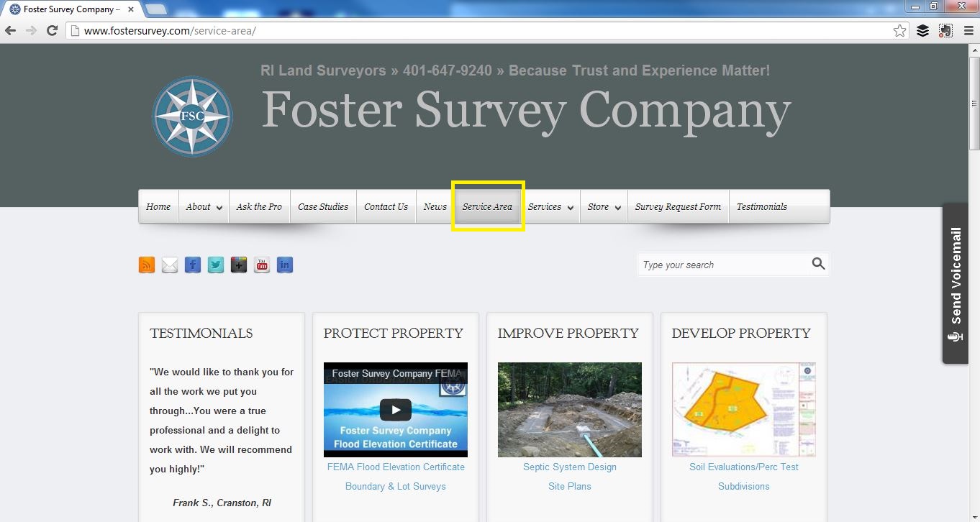Screen dimensions: 980x522
Task: Click the magnifying glass search icon
Action: pyautogui.click(x=818, y=264)
